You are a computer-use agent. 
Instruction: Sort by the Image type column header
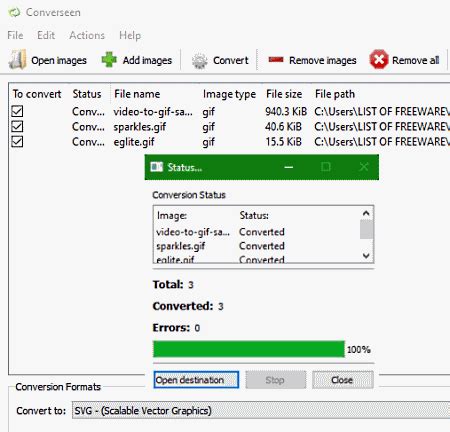point(229,94)
